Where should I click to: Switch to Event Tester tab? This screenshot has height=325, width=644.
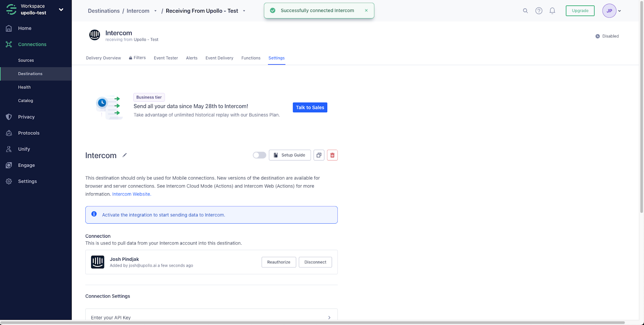pyautogui.click(x=166, y=58)
